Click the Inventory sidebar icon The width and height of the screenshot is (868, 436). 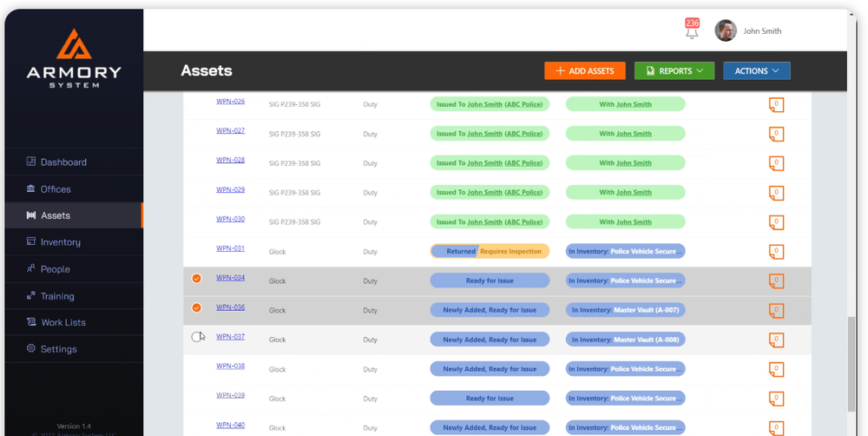pos(31,242)
